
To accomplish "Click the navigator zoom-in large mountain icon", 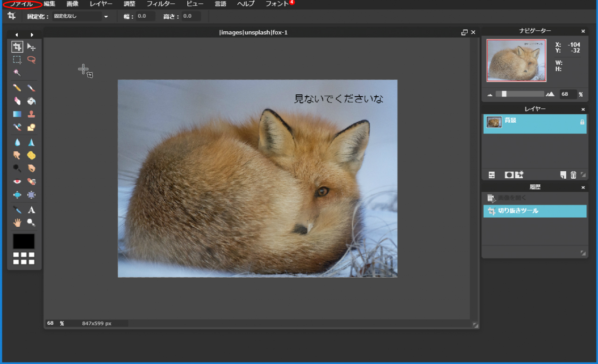I will (550, 94).
